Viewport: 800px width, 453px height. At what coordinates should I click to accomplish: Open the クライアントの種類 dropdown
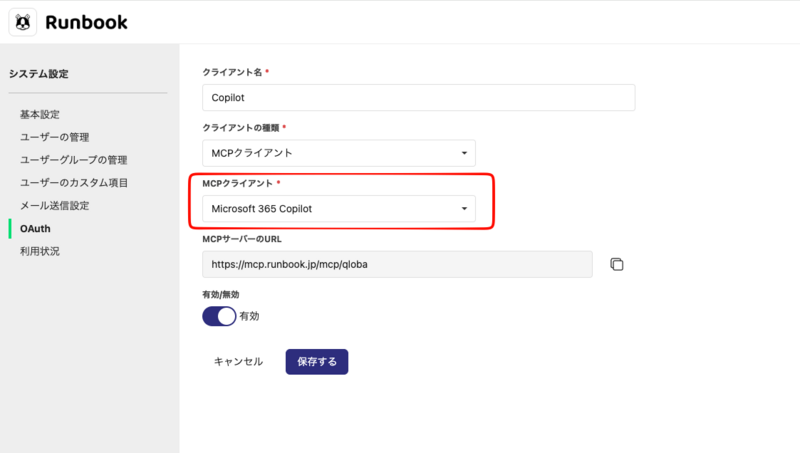[x=339, y=153]
